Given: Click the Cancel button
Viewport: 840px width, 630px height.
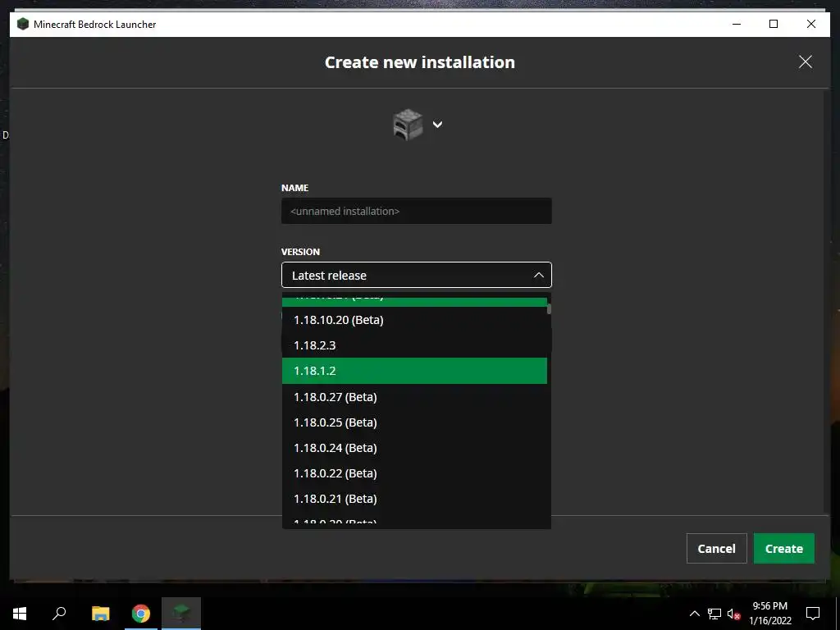Looking at the screenshot, I should (x=716, y=548).
